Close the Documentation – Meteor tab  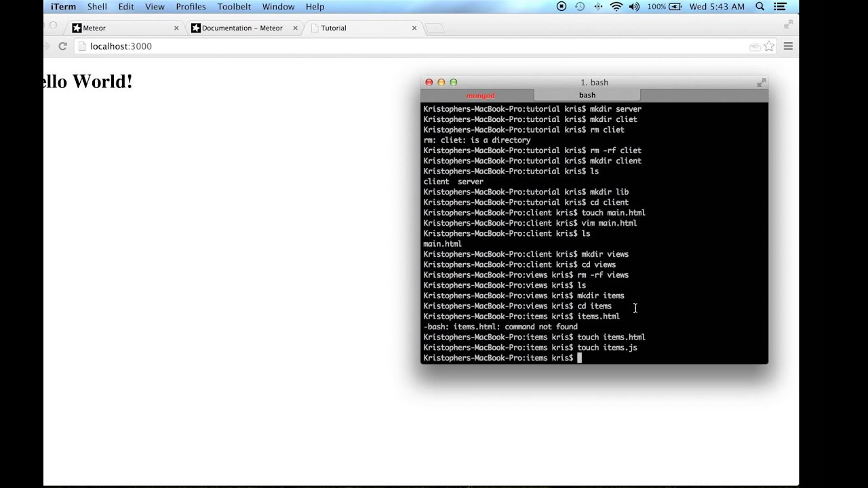296,28
